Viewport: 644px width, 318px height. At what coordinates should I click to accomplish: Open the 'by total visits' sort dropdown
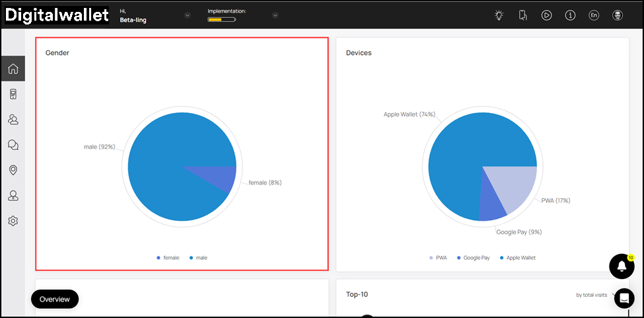point(594,295)
